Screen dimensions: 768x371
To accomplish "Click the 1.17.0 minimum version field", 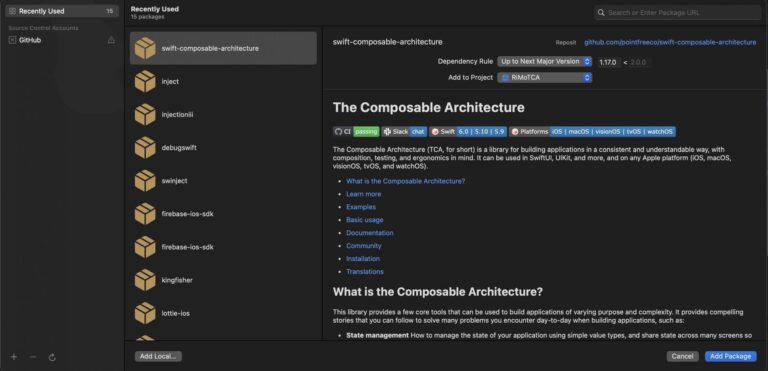I will [608, 62].
